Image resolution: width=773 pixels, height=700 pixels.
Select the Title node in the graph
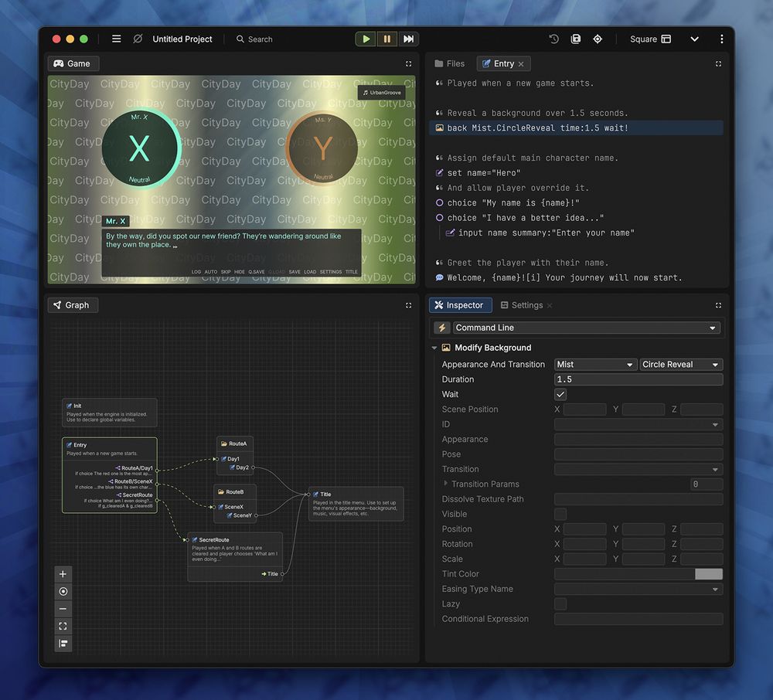(356, 504)
